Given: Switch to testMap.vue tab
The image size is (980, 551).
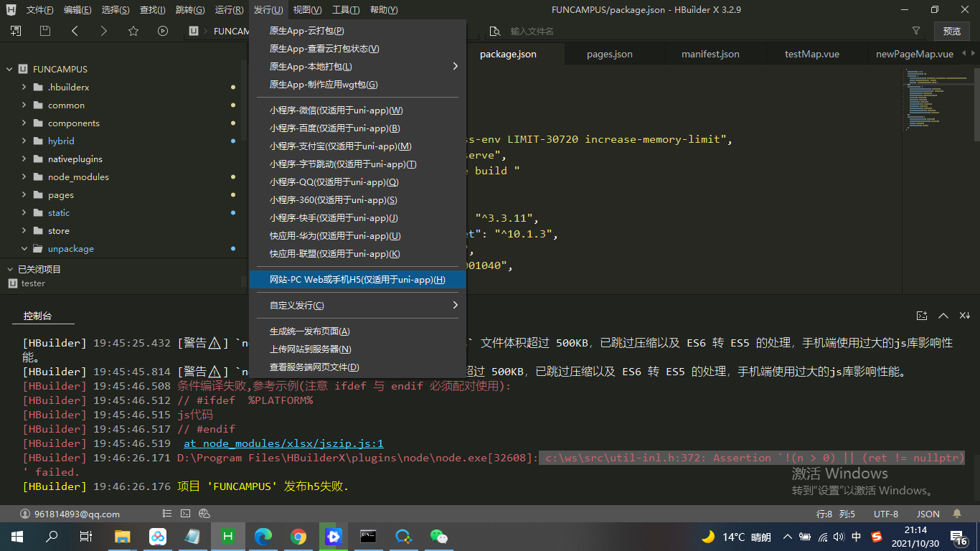Looking at the screenshot, I should (812, 54).
